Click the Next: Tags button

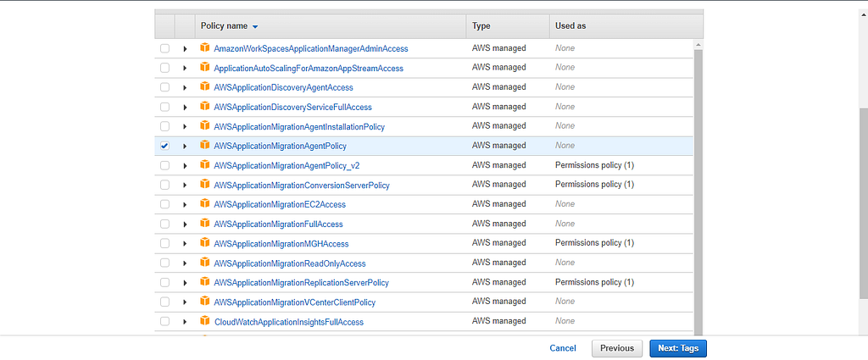(678, 348)
